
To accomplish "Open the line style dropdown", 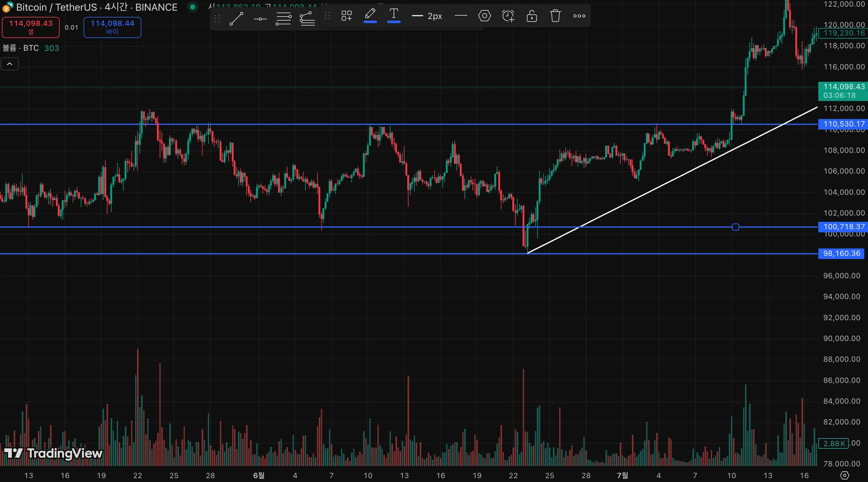I will click(461, 16).
